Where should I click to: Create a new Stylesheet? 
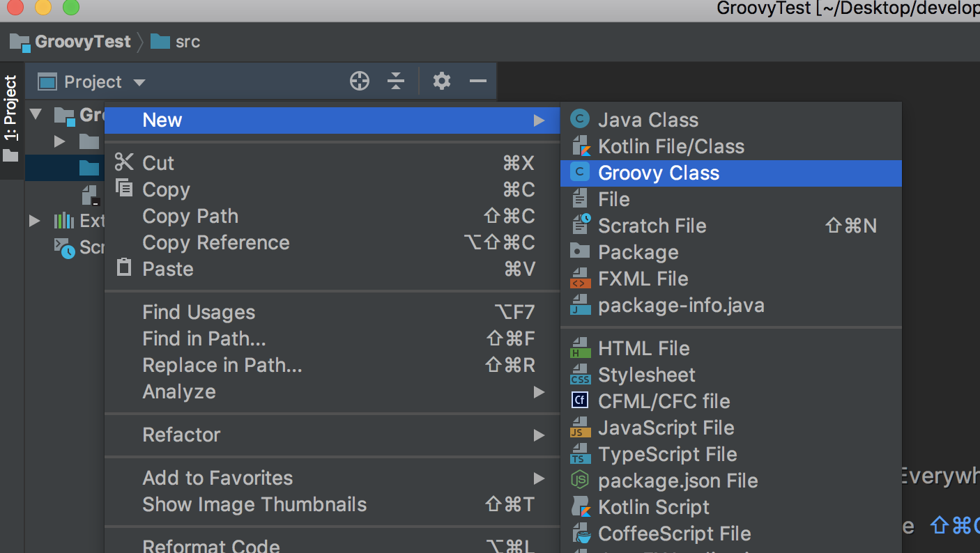(730, 375)
